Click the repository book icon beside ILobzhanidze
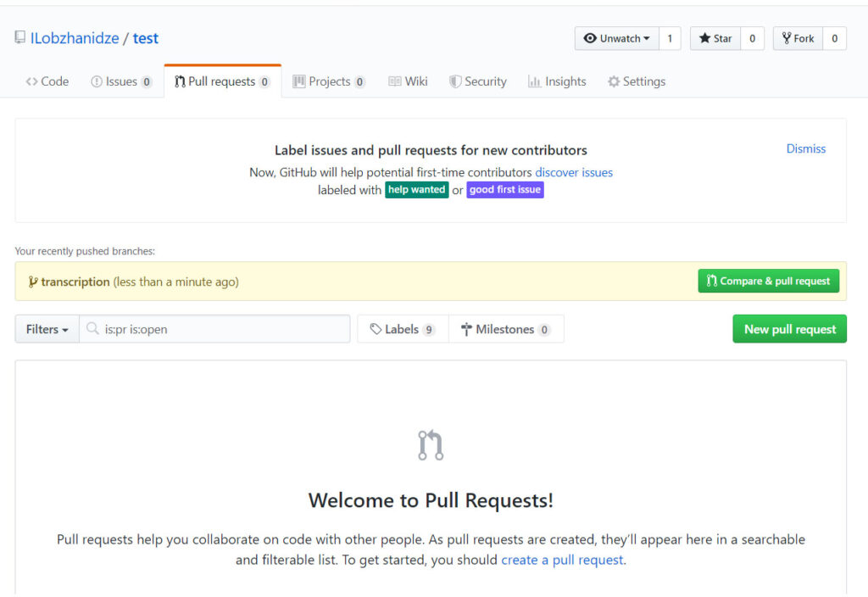Viewport: 868px width, 597px height. tap(19, 38)
